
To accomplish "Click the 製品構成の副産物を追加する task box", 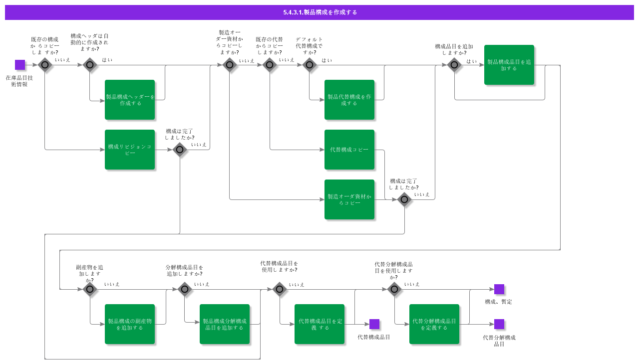I will click(130, 324).
